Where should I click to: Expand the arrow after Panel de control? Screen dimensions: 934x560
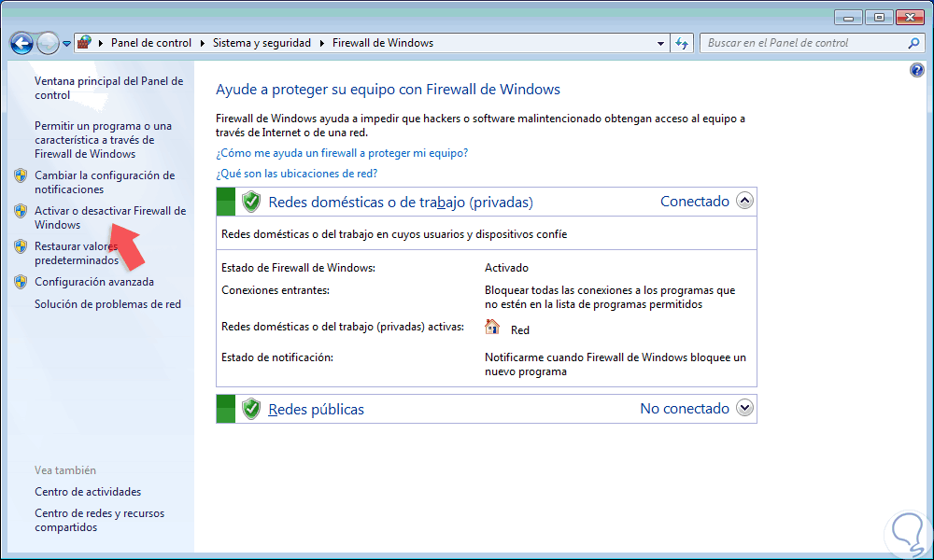tap(203, 43)
